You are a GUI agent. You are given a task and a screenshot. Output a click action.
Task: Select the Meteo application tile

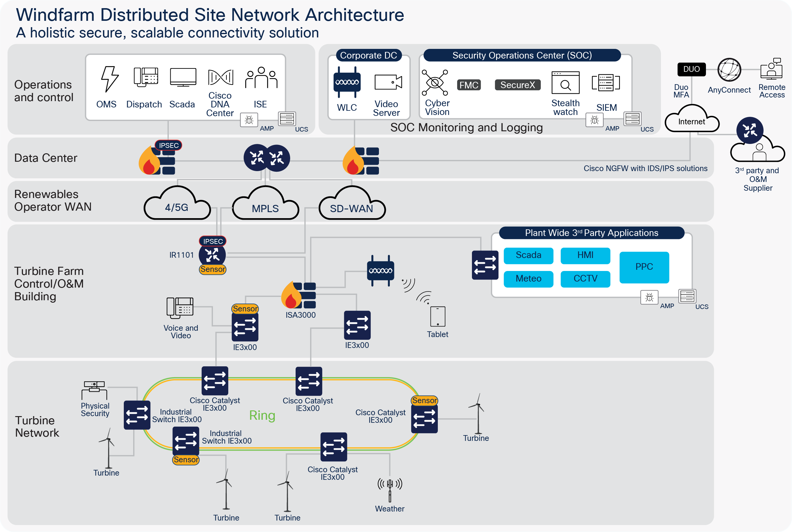[529, 279]
